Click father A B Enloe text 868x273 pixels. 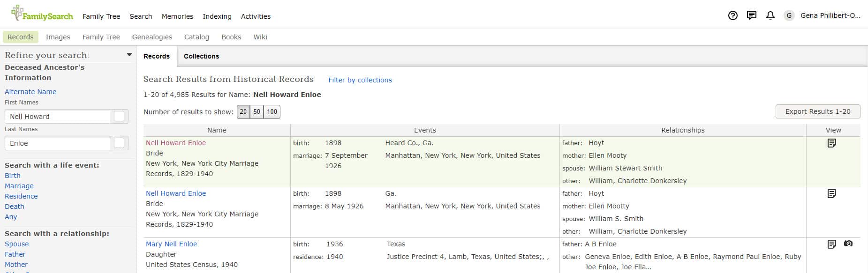[x=601, y=244]
